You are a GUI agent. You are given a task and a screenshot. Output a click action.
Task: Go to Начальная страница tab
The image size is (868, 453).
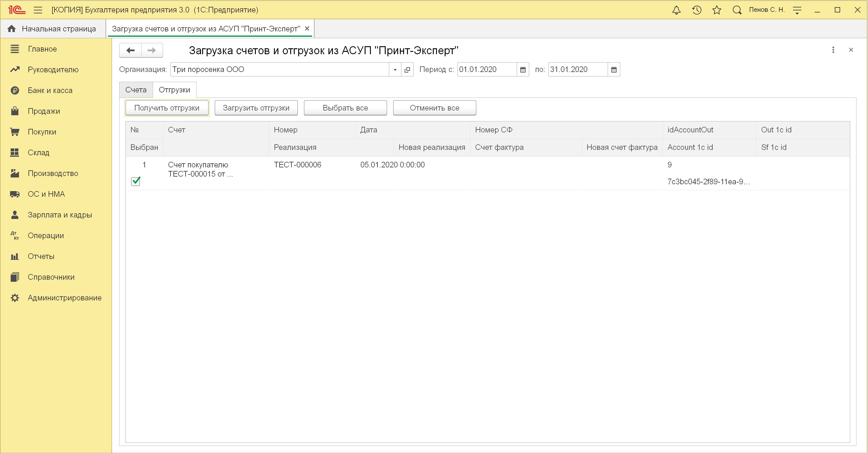53,29
